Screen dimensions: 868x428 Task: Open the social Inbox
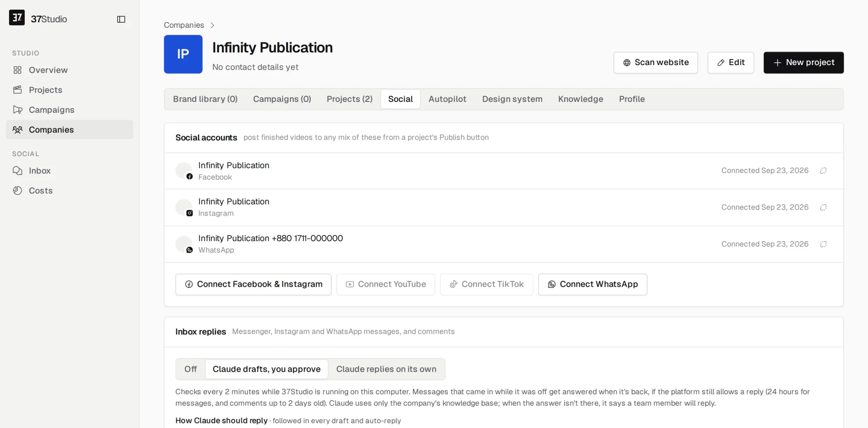coord(69,171)
